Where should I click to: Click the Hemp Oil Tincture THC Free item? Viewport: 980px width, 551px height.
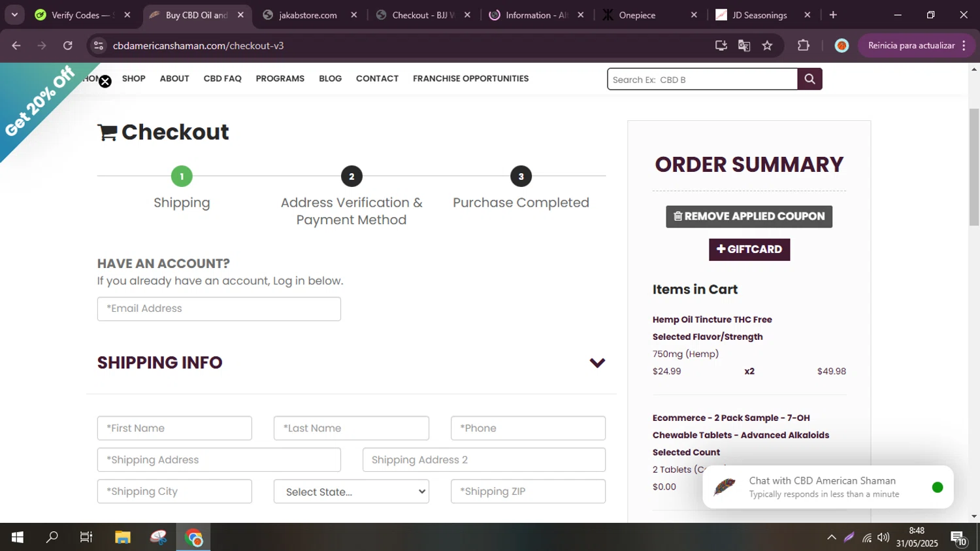click(x=712, y=320)
